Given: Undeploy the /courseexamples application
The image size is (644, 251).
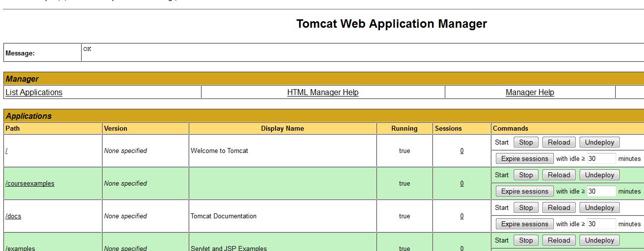Looking at the screenshot, I should (599, 175).
